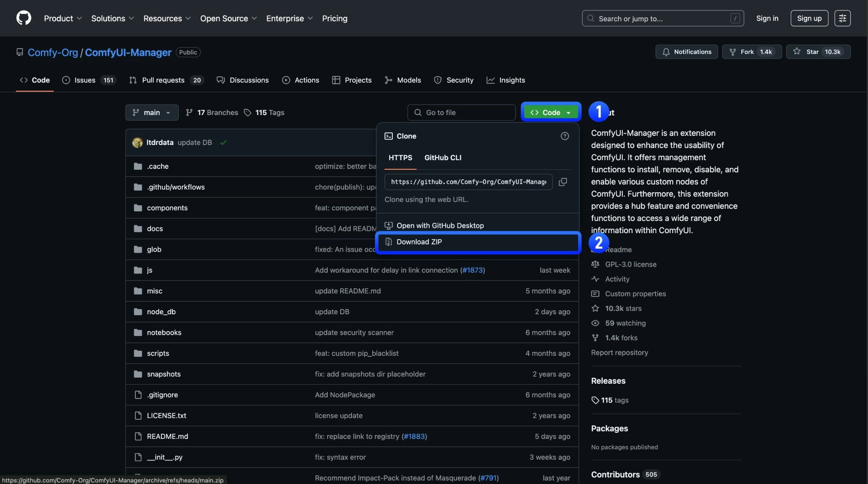Expand the main branch selector
The height and width of the screenshot is (484, 868).
(x=151, y=112)
